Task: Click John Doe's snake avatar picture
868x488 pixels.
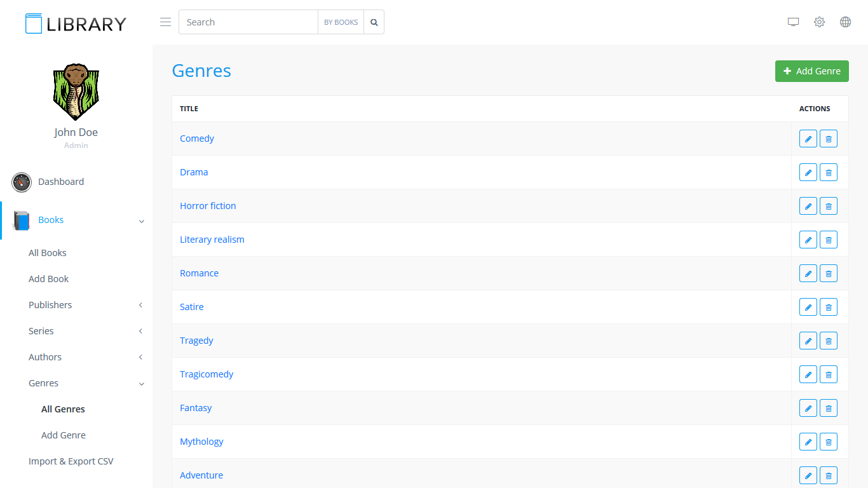Action: click(x=76, y=92)
